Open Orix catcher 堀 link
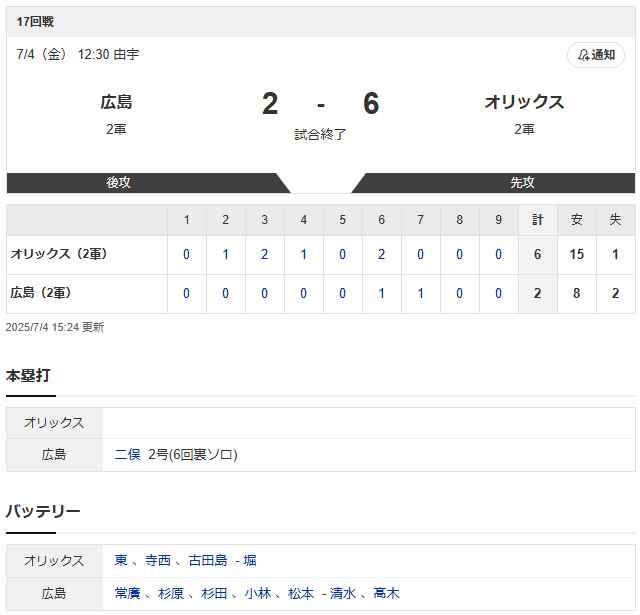The height and width of the screenshot is (615, 640). pos(250,560)
